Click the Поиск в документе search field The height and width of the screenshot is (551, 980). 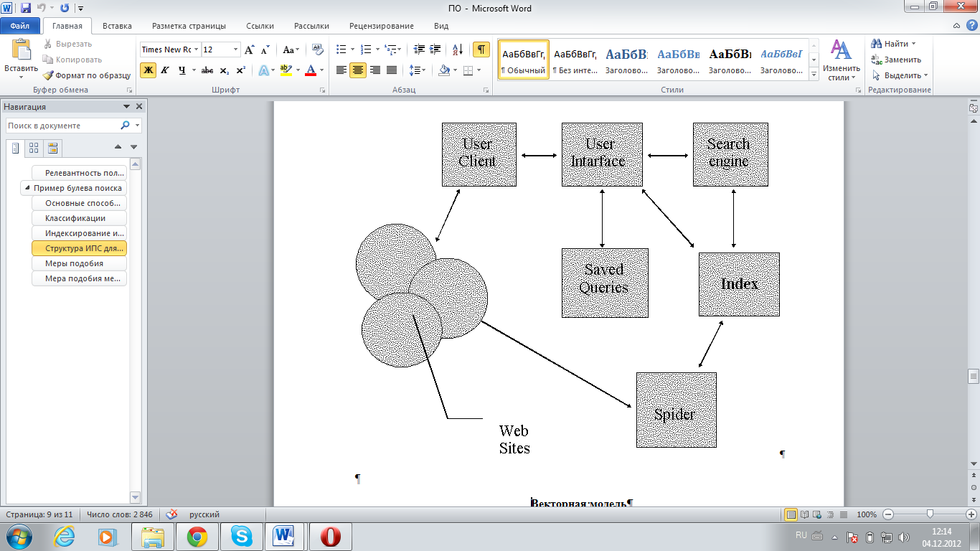[62, 126]
